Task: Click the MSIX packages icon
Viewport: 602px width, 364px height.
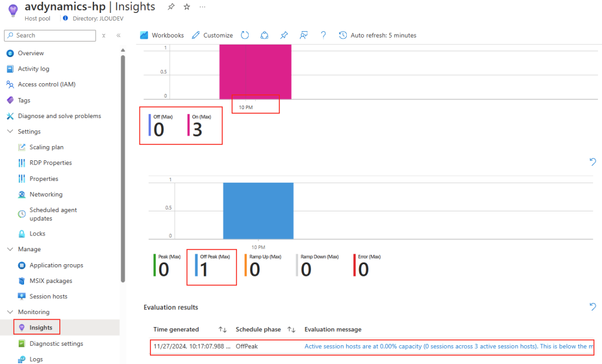Action: (22, 281)
